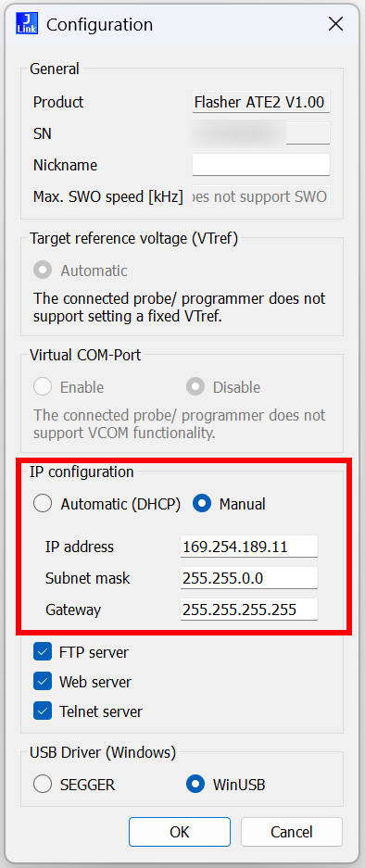365x868 pixels.
Task: Choose WinUSB driver option
Action: [195, 785]
